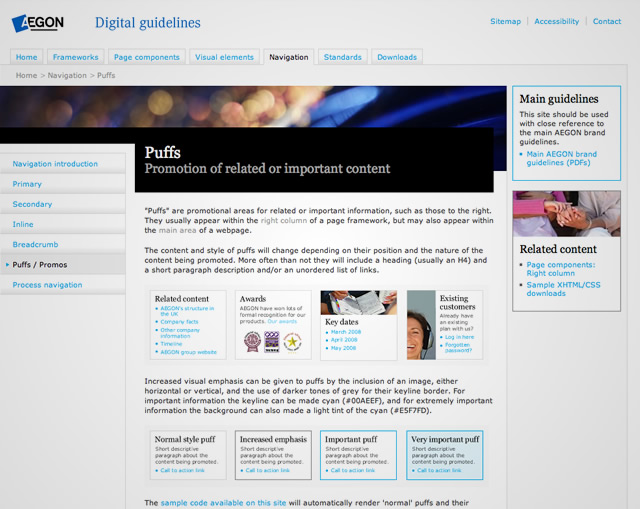Screen dimensions: 640x509
Task: Click the rosette award badge icon
Action: click(x=252, y=342)
